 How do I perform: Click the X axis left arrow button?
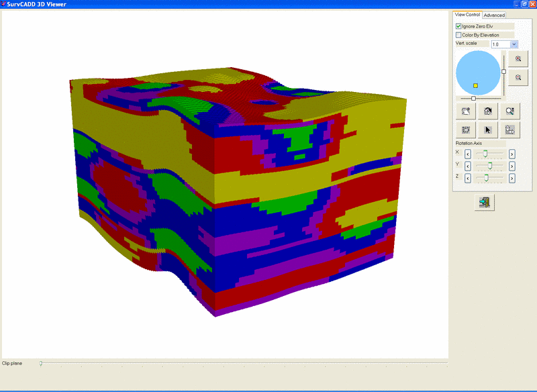469,154
